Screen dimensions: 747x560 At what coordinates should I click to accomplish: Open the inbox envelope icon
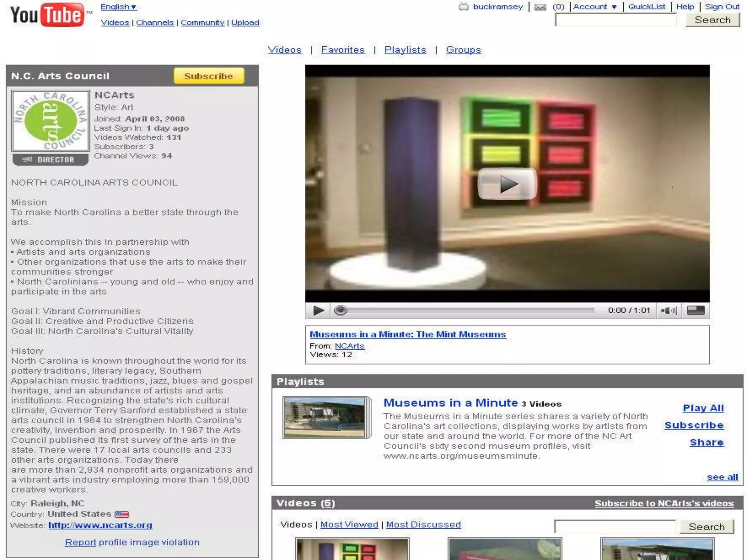click(540, 7)
